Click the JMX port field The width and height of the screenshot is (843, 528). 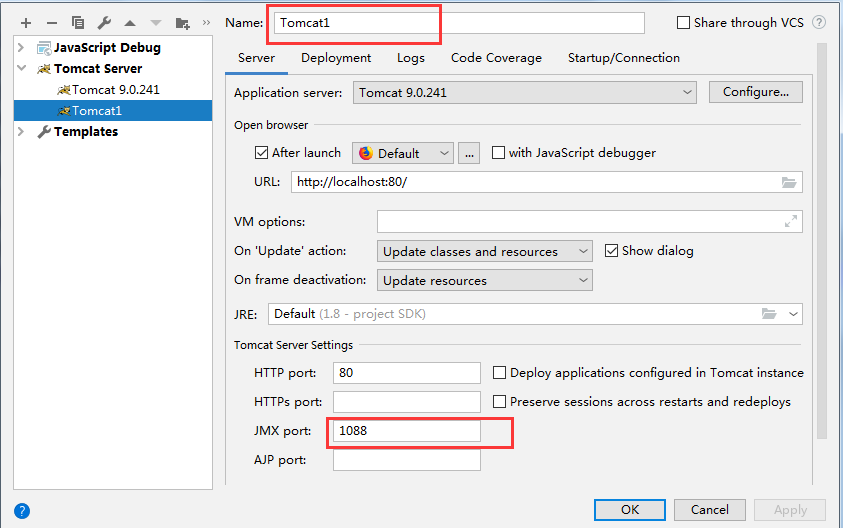click(x=406, y=431)
